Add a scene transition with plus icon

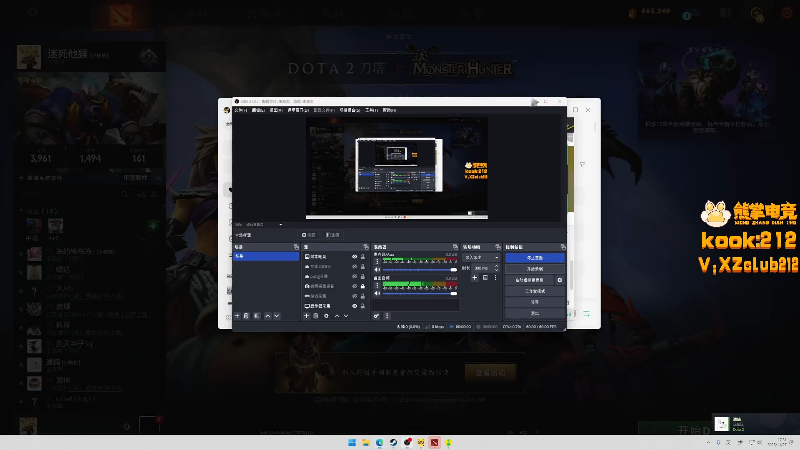pos(474,278)
